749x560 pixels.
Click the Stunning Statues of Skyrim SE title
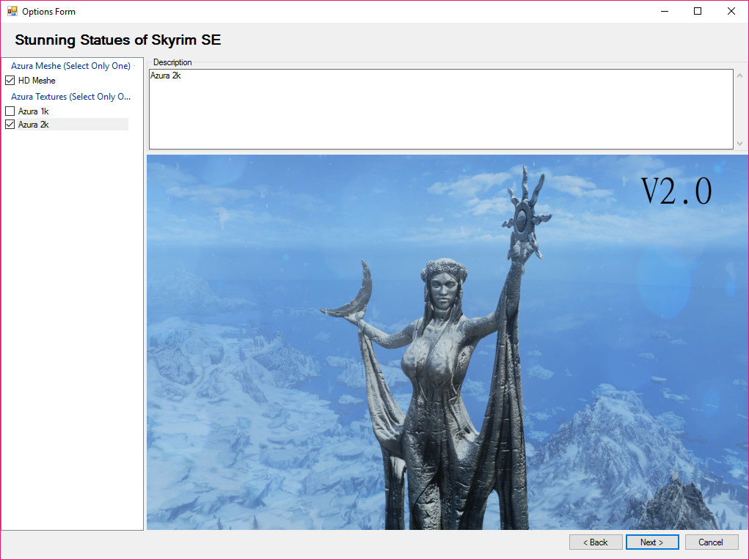click(118, 40)
